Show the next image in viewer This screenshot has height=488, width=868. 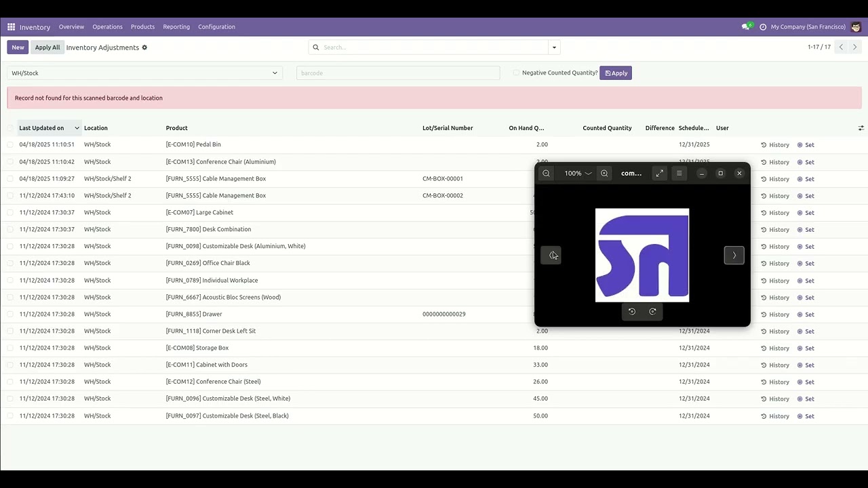[734, 256]
